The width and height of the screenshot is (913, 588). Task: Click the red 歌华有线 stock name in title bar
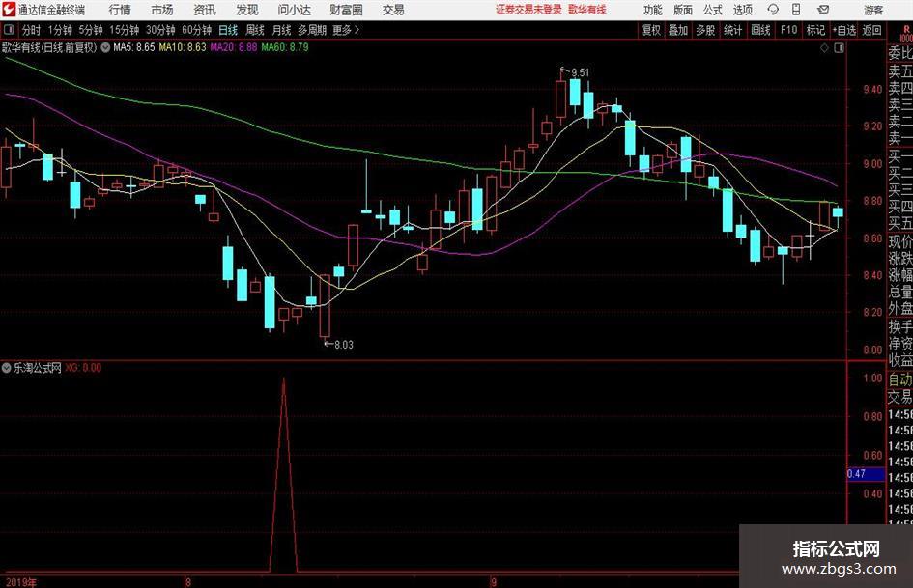pos(587,10)
